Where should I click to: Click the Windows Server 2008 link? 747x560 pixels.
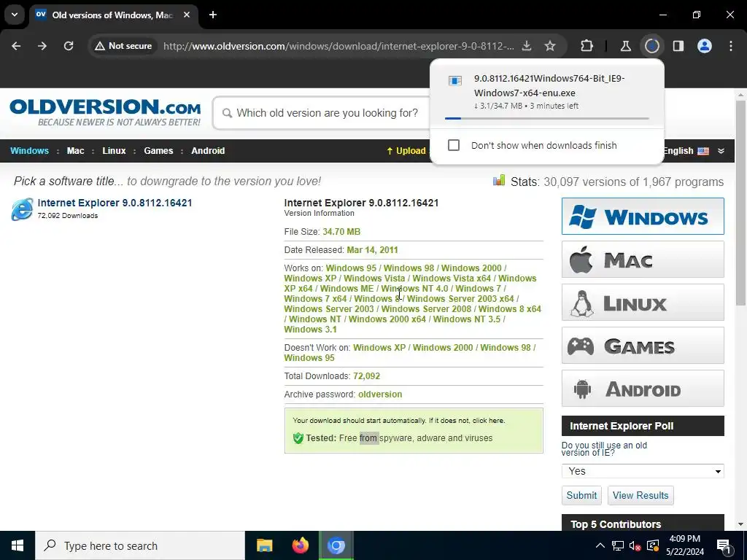(x=426, y=309)
